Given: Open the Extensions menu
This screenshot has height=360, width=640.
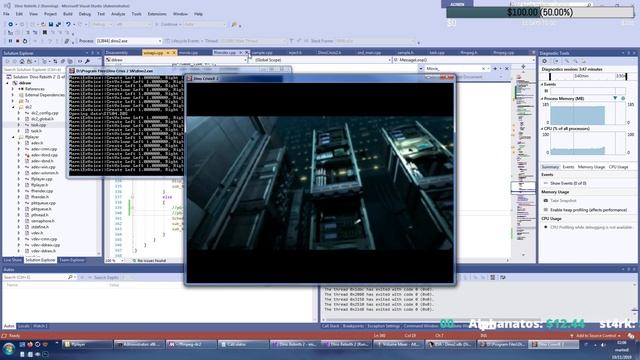Looking at the screenshot, I should tap(157, 14).
